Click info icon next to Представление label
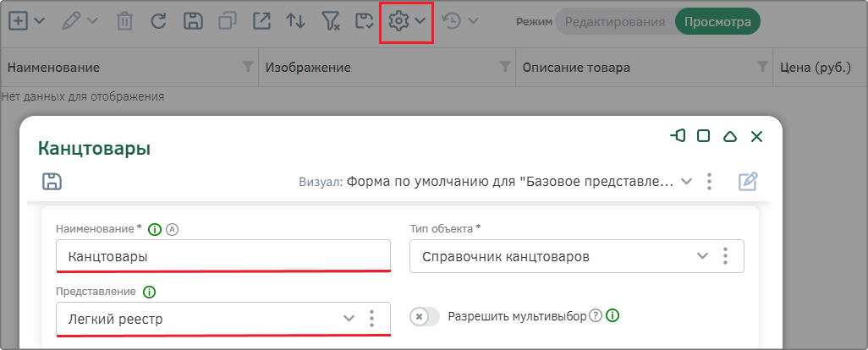 coord(149,292)
